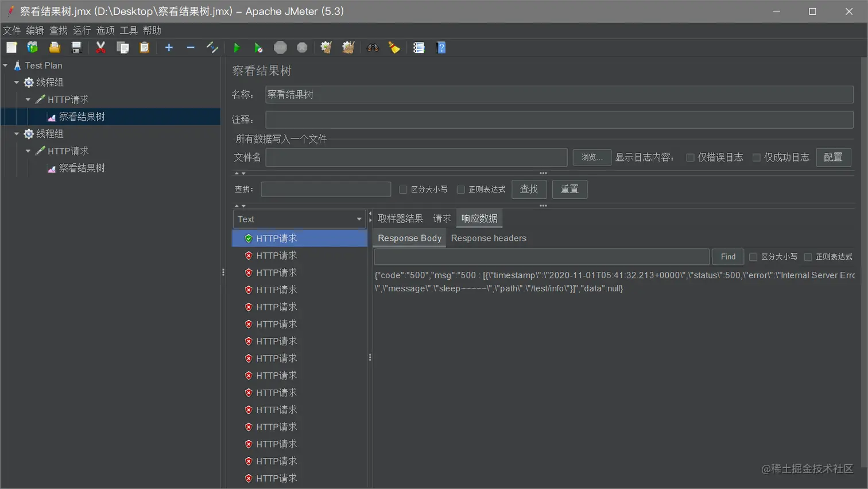Screen dimensions: 868x489
Task: Click the 浏览... browse button
Action: tap(592, 157)
